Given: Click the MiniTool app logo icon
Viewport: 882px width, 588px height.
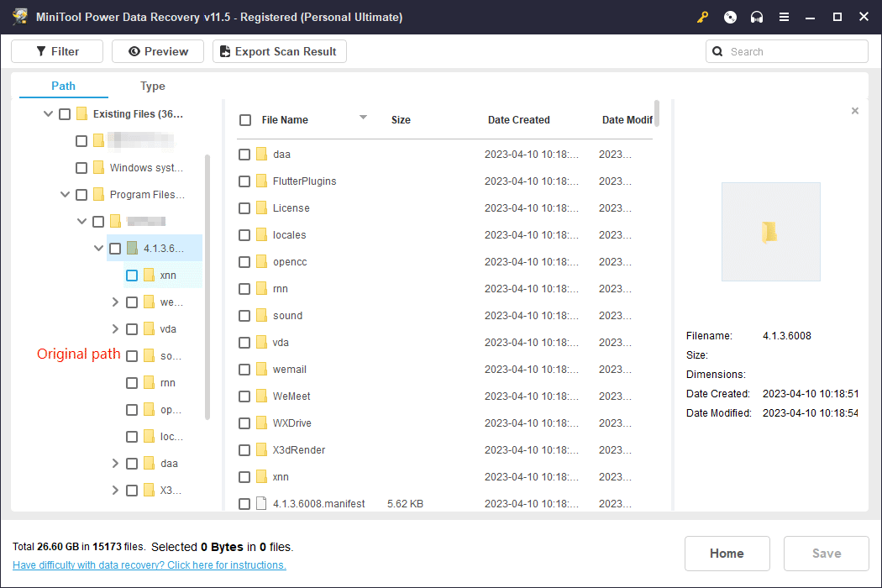Looking at the screenshot, I should pyautogui.click(x=20, y=16).
